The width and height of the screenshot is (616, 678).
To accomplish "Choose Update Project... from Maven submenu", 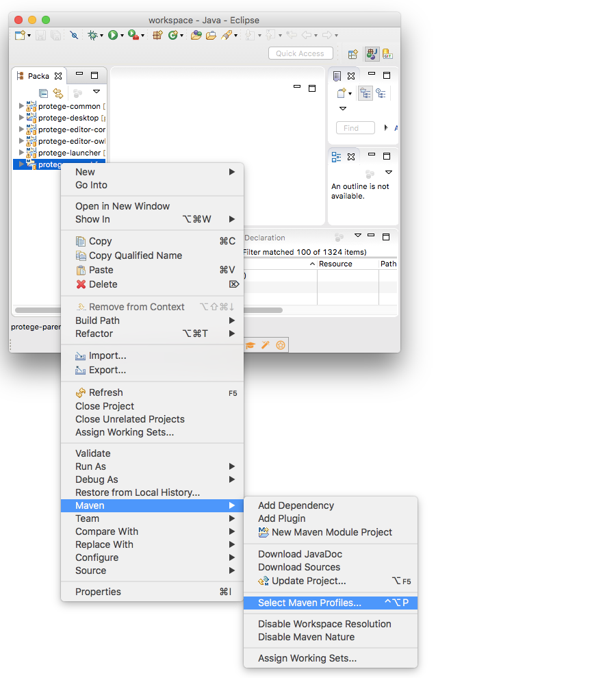I will (x=331, y=581).
